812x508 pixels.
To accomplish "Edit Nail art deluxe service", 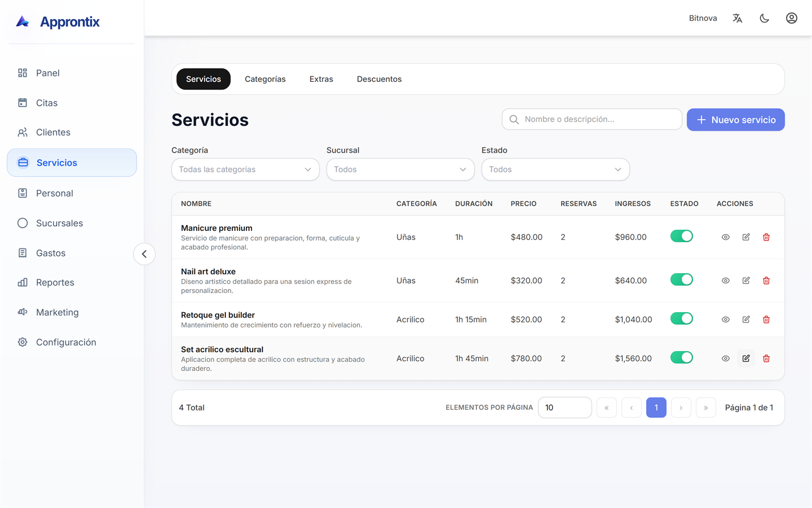I will click(x=746, y=281).
